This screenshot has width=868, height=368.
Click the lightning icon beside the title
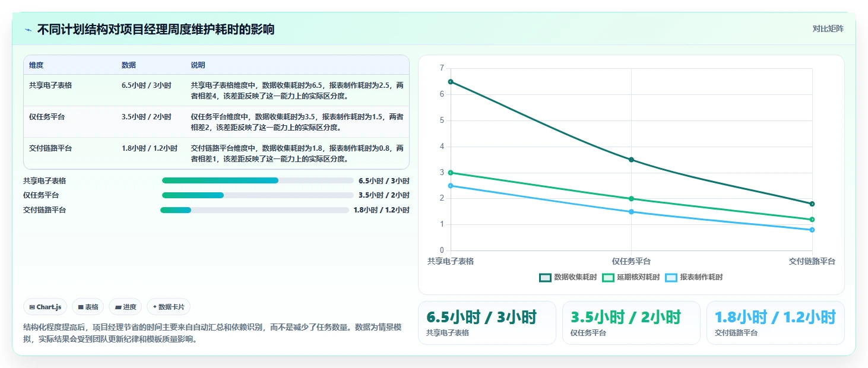pyautogui.click(x=28, y=30)
